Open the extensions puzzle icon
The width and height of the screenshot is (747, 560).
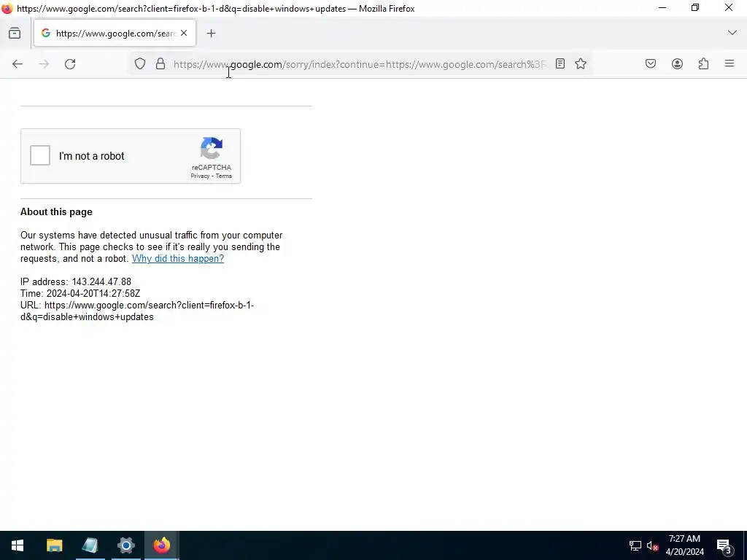coord(704,64)
